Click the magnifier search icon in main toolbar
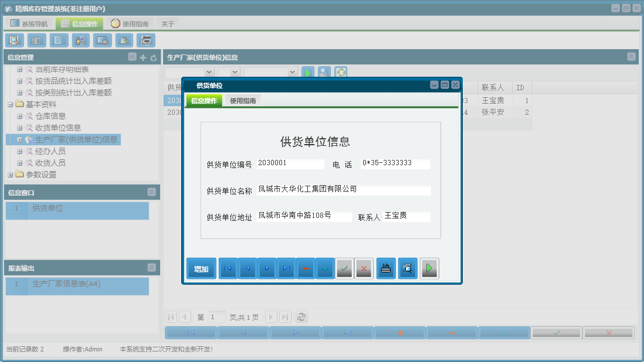644x362 pixels. point(15,40)
